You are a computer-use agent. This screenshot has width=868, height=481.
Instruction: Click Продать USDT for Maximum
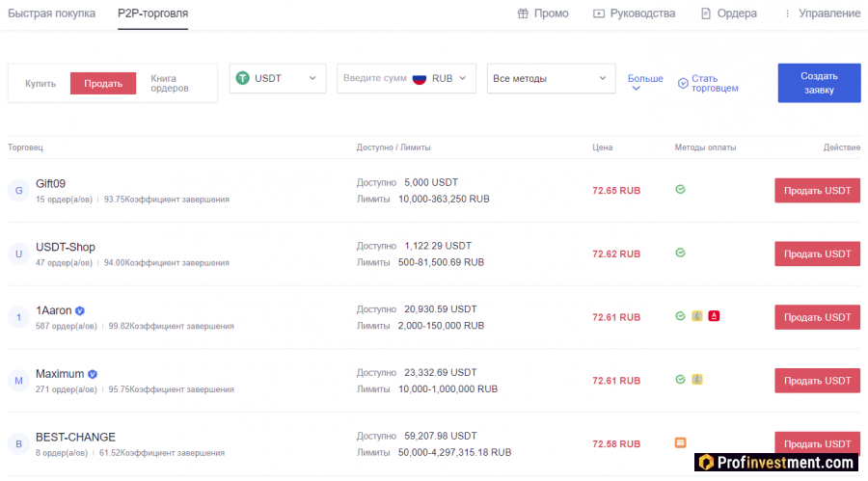click(817, 380)
